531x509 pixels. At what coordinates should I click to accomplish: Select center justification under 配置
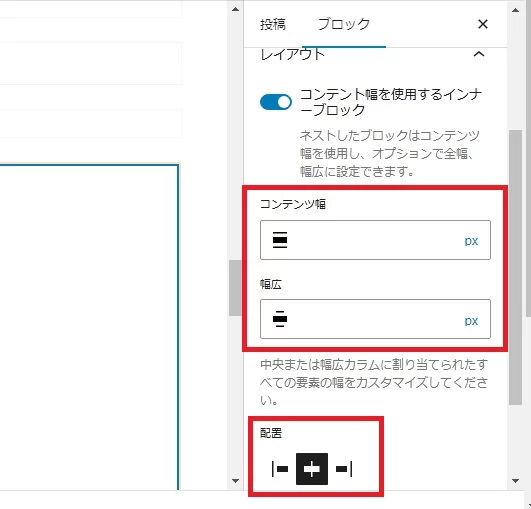tap(312, 469)
